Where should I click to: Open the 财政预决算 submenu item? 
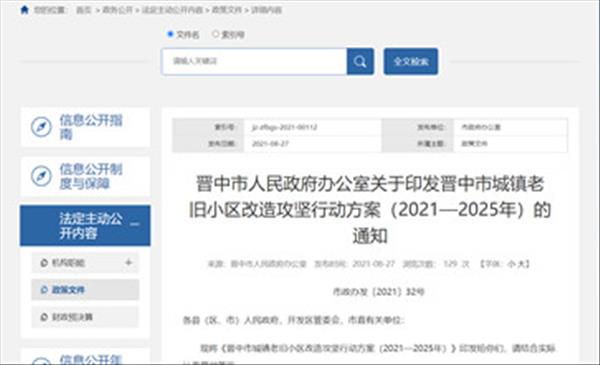click(x=85, y=317)
